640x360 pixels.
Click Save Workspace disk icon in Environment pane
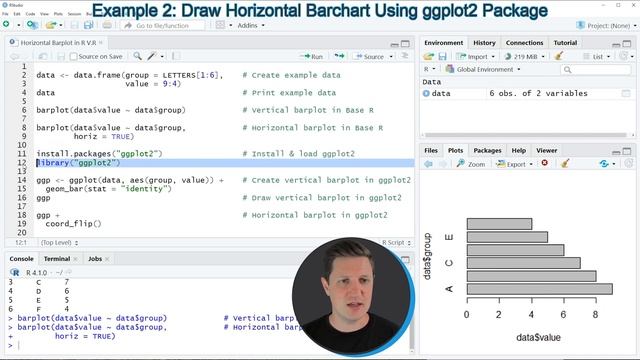click(442, 56)
